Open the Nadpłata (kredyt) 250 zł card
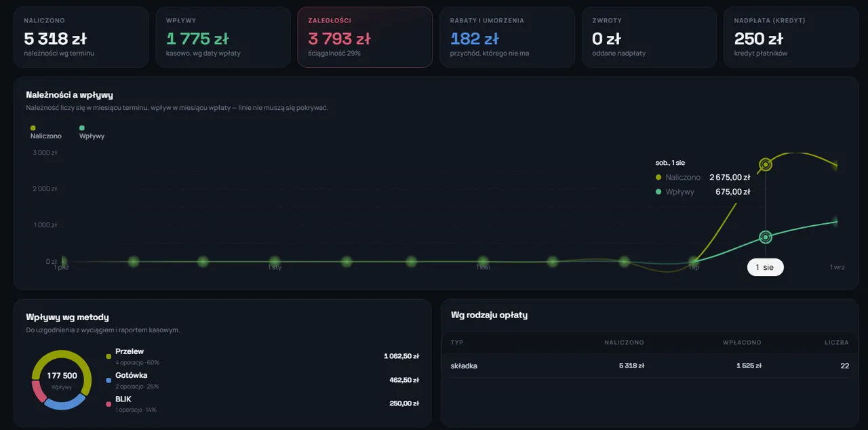The width and height of the screenshot is (868, 430). pyautogui.click(x=791, y=37)
